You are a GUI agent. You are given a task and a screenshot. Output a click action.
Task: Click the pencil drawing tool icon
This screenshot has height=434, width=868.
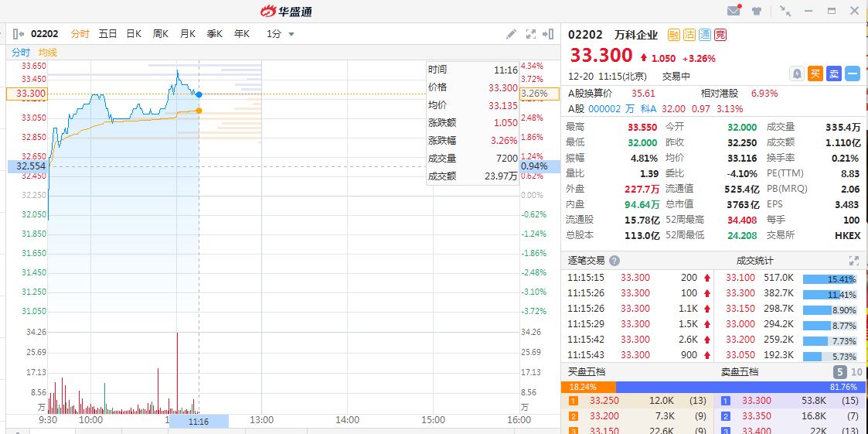pos(511,34)
